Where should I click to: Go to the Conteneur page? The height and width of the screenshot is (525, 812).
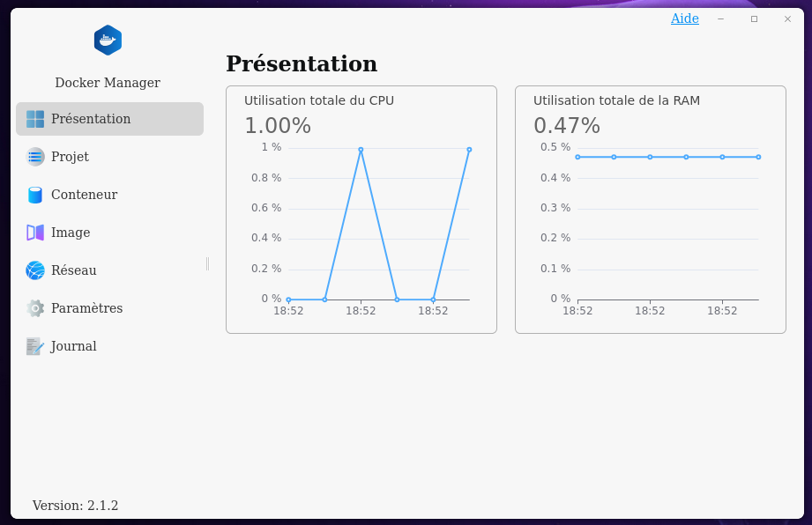[x=84, y=195]
